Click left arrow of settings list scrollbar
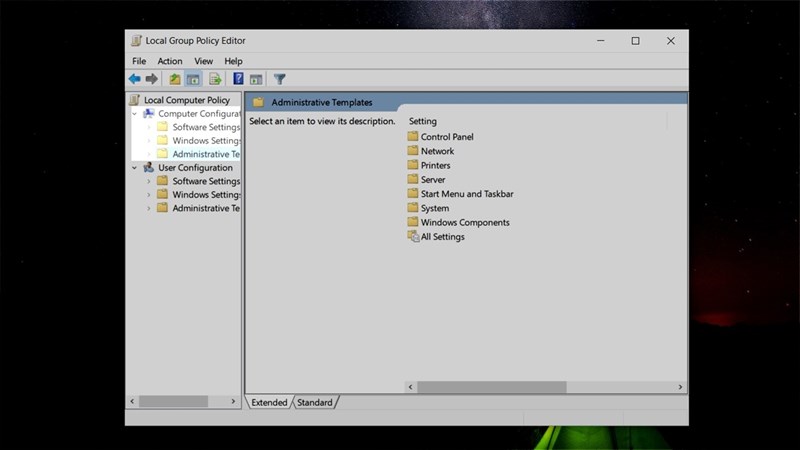 [411, 387]
